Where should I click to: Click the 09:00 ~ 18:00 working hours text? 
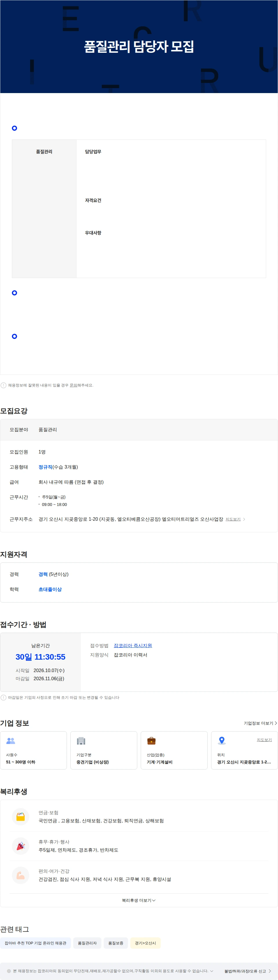pyautogui.click(x=54, y=504)
